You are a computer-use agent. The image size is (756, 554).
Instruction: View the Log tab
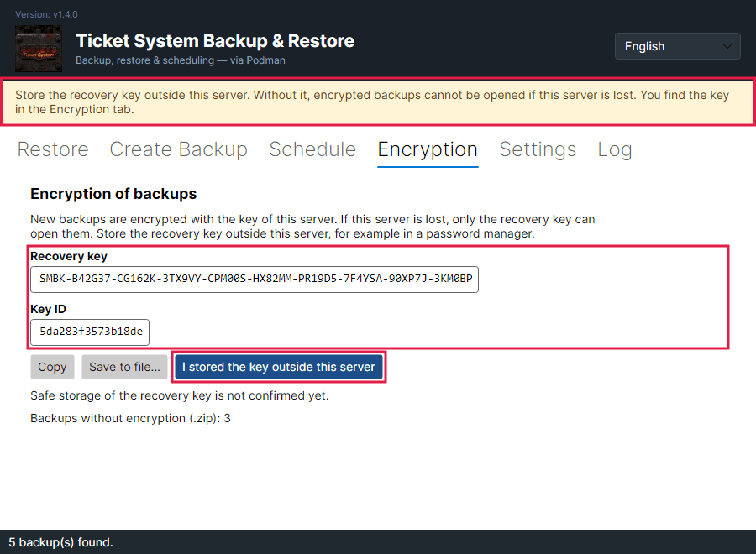point(615,149)
